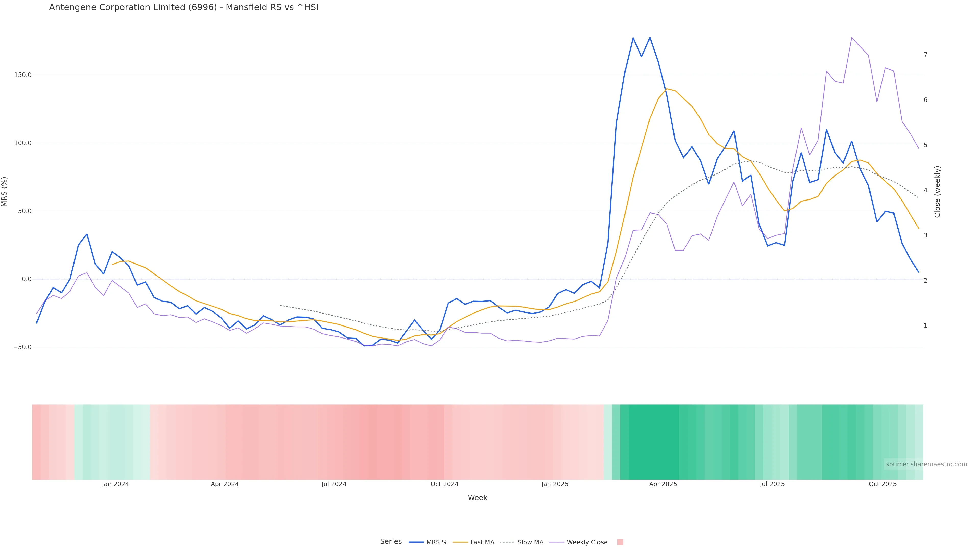
Task: Click the Jan 2024 x-axis tick label
Action: click(x=115, y=484)
